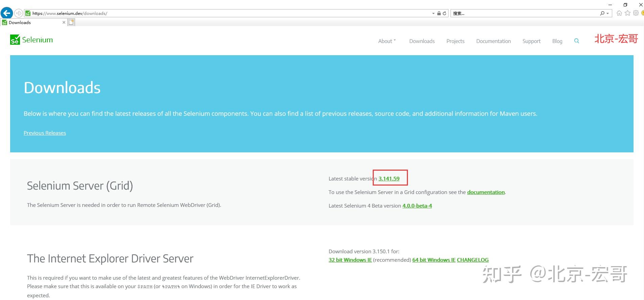Click the lock security icon in address bar
The image size is (644, 300).
[439, 14]
